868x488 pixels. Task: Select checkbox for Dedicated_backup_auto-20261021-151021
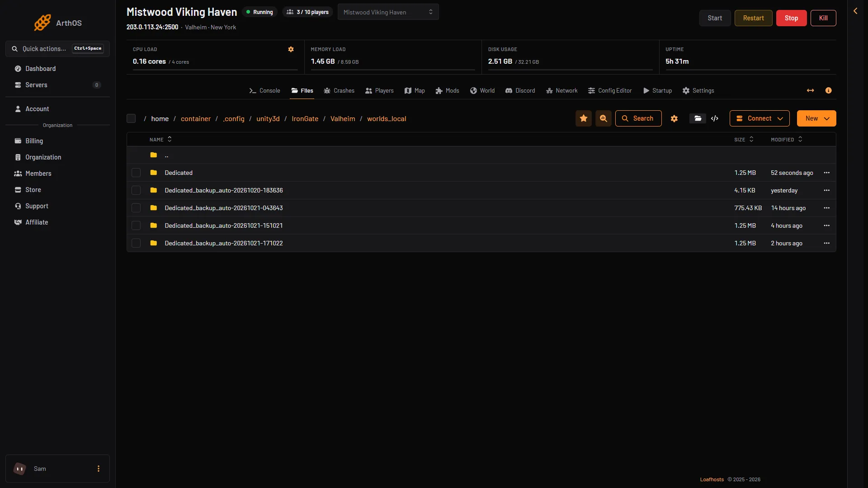tap(136, 225)
